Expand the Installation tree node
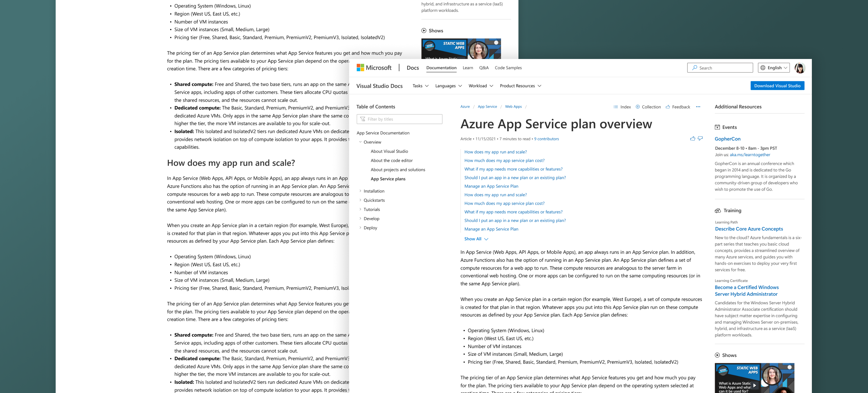Viewport: 868px width, 393px height. 360,191
